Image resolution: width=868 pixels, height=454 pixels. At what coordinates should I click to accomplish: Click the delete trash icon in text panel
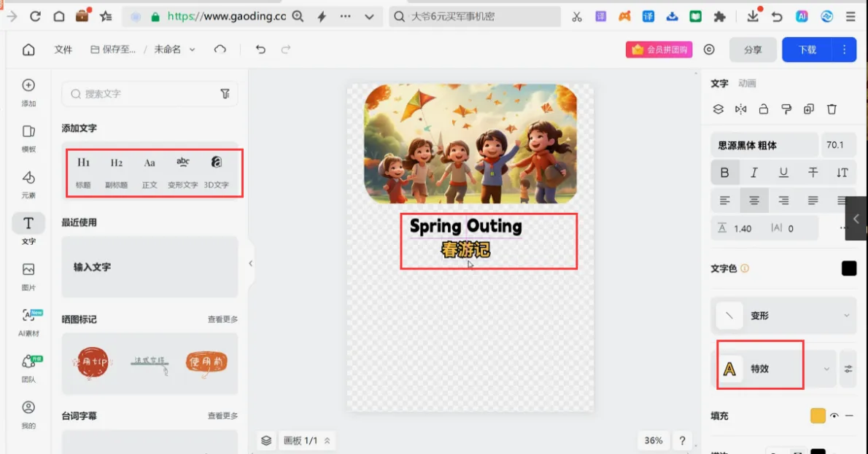click(832, 109)
